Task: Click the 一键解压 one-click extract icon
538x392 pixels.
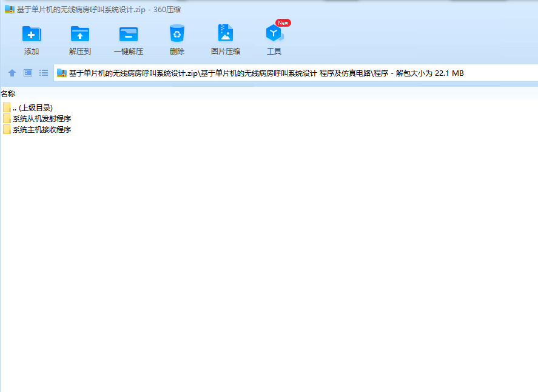Action: 129,34
